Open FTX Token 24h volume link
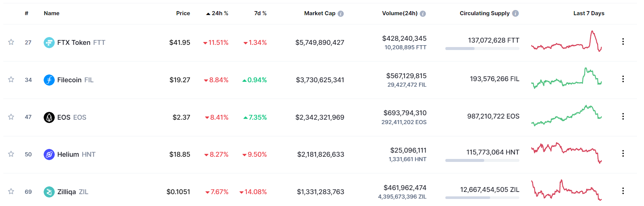The image size is (644, 206). [404, 39]
